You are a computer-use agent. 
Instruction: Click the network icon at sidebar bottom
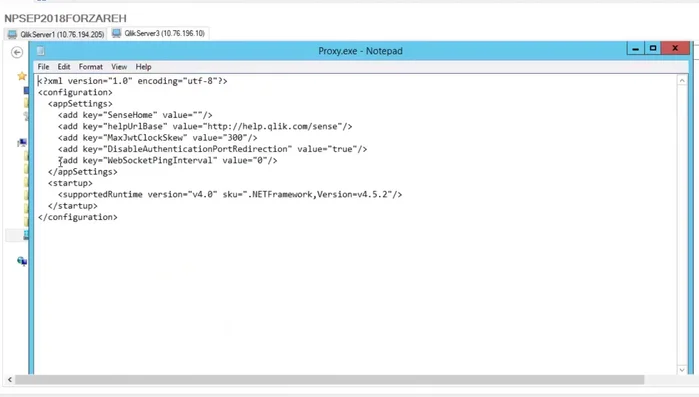[x=22, y=261]
